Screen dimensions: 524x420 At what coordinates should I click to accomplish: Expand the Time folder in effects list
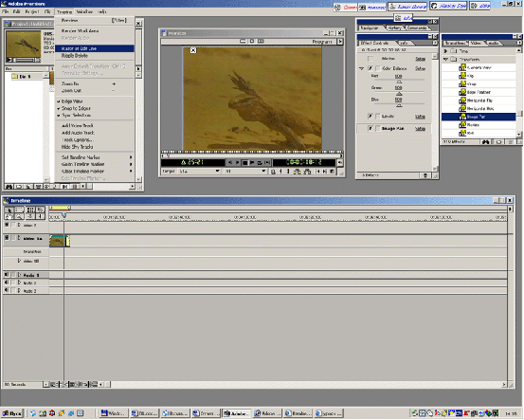pyautogui.click(x=445, y=51)
